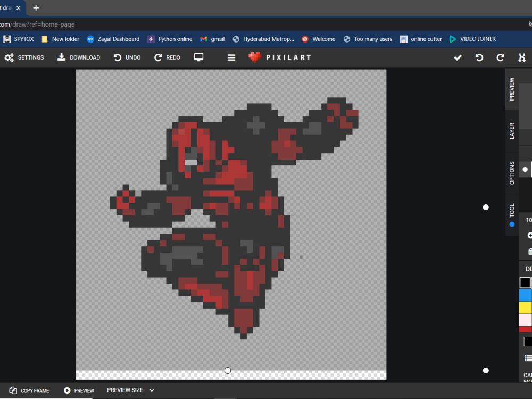The image size is (532, 399).
Task: Open the LAYER side tab
Action: (512, 131)
